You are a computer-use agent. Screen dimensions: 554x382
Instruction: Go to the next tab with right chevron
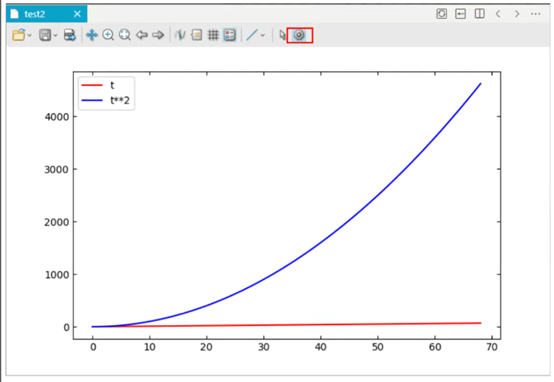(x=517, y=14)
